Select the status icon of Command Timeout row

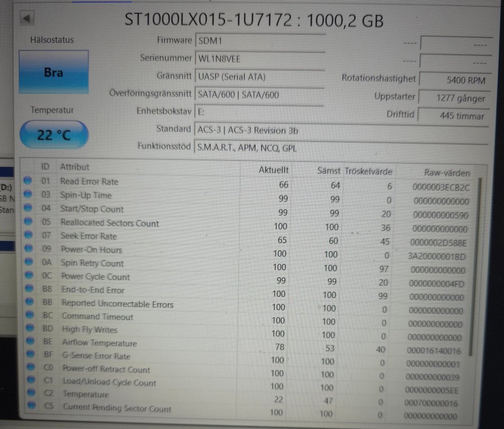tap(29, 316)
